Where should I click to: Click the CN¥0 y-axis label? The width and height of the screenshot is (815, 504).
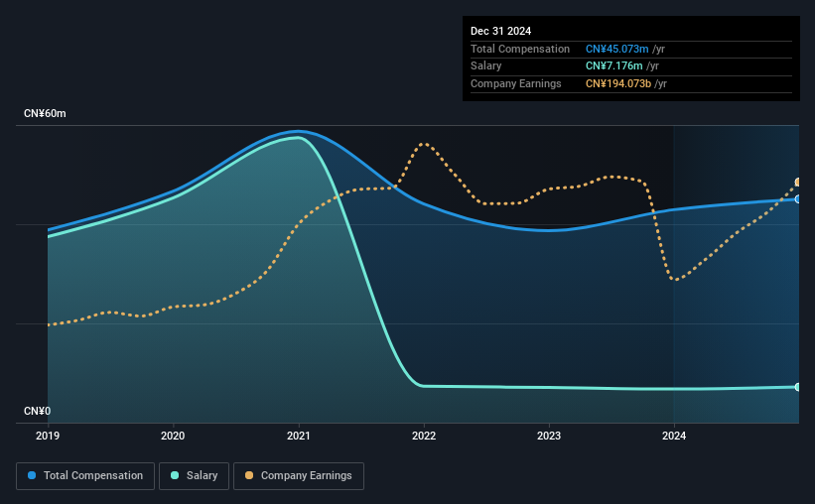[38, 411]
